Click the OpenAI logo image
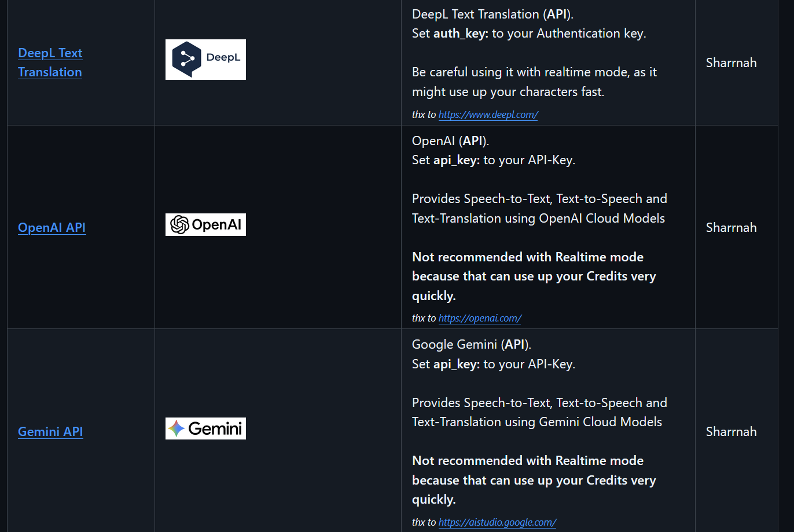 [x=205, y=224]
